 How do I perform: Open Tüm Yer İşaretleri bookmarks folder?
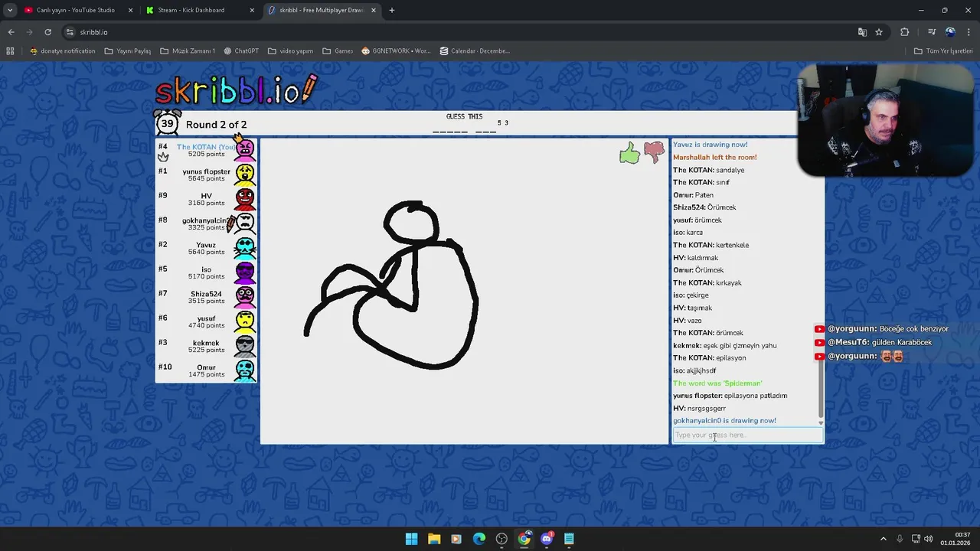[943, 51]
